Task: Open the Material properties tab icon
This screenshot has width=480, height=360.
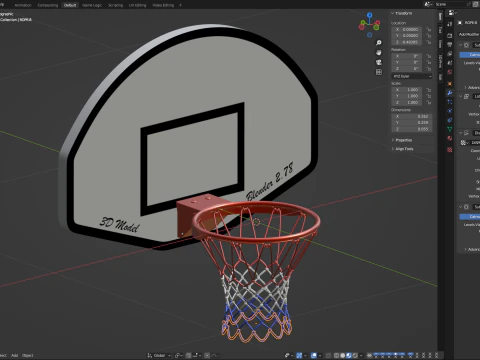Action: point(450,138)
